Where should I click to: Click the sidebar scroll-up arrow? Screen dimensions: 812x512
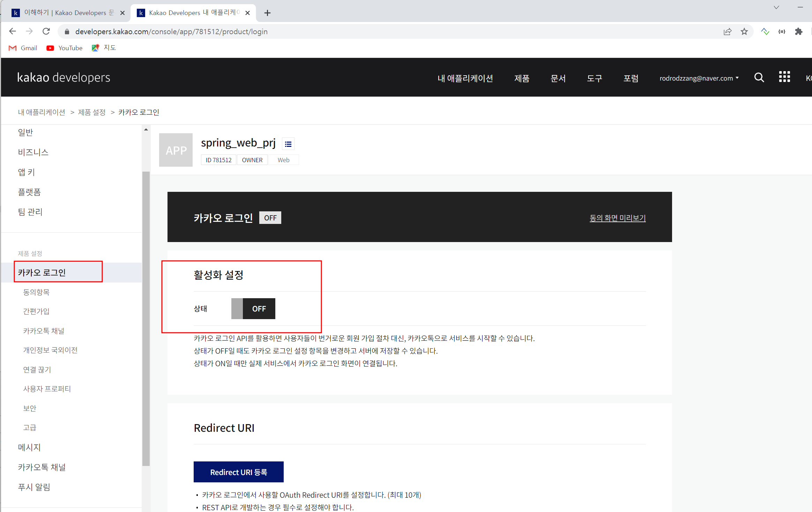pos(146,130)
